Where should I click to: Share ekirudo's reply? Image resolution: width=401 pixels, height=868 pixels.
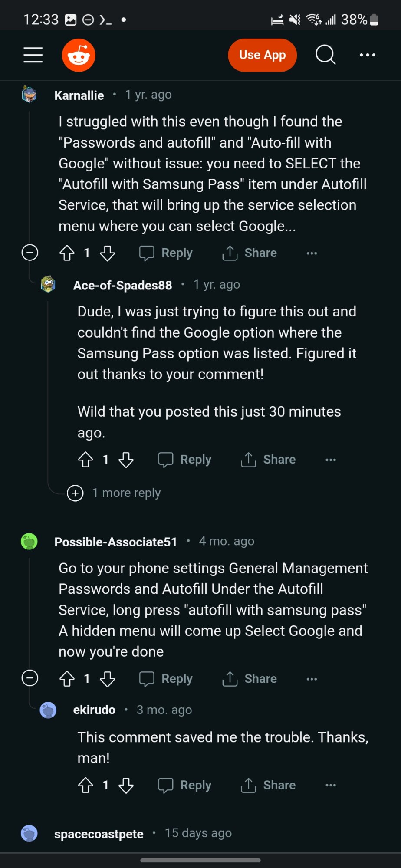pos(269,785)
